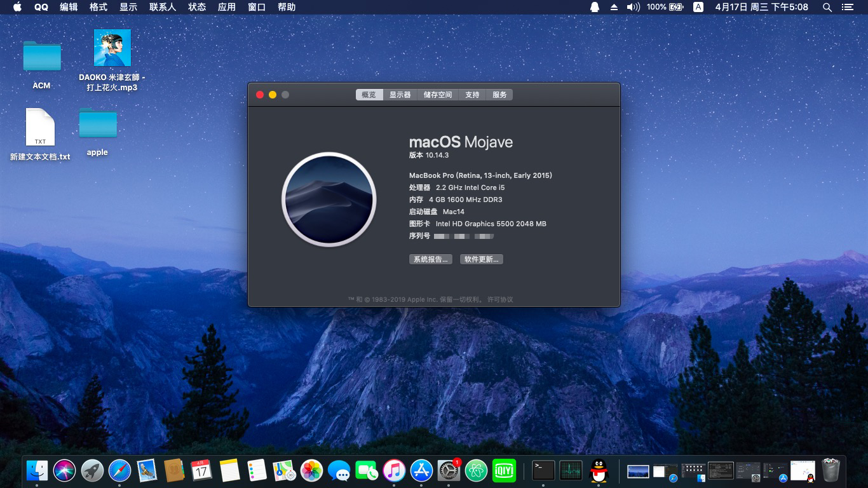Restore minimized desktop wallpaper window in Dock
This screenshot has width=868, height=488.
coord(638,471)
